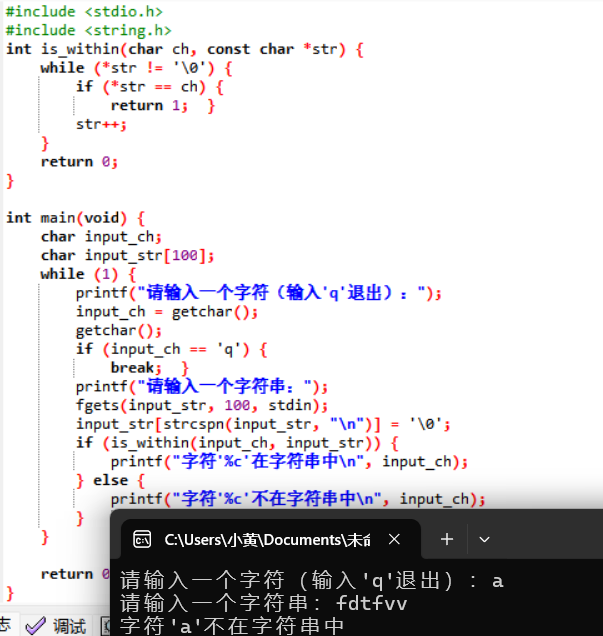Click the 'str++;' statement
Image resolution: width=603 pixels, height=636 pixels.
(x=101, y=124)
